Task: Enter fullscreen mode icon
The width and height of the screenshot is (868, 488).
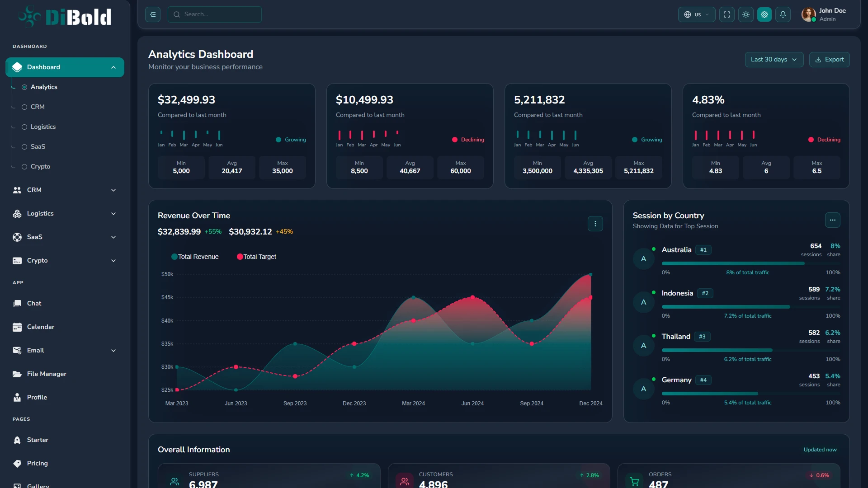Action: pos(727,14)
